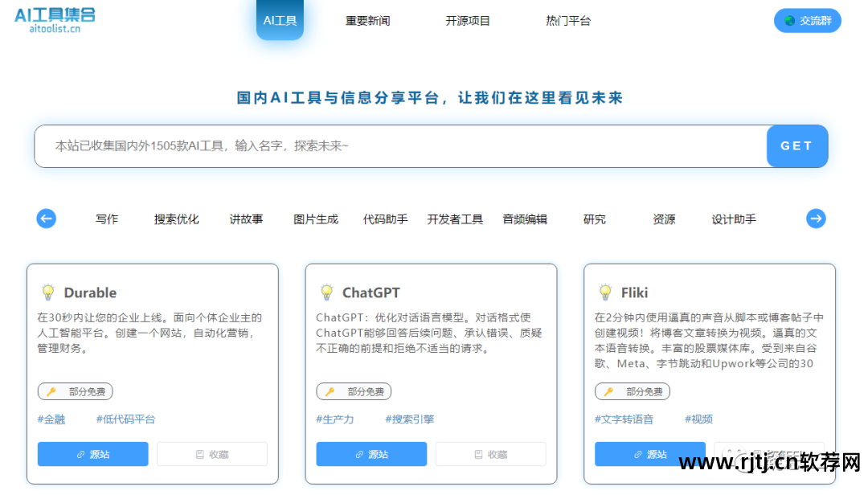The width and height of the screenshot is (868, 499).
Task: Click the GET search button
Action: [797, 146]
